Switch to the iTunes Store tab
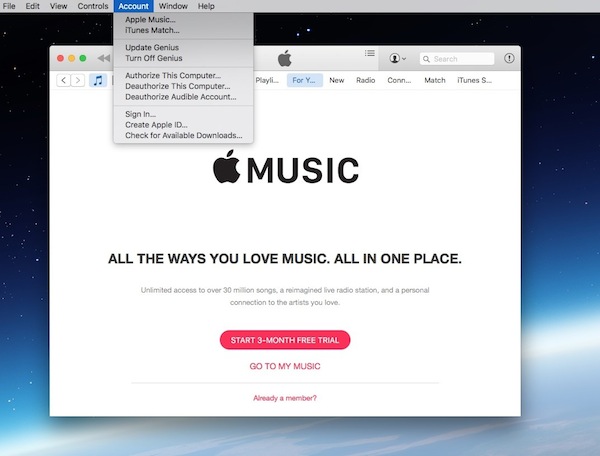This screenshot has height=456, width=600. (474, 80)
